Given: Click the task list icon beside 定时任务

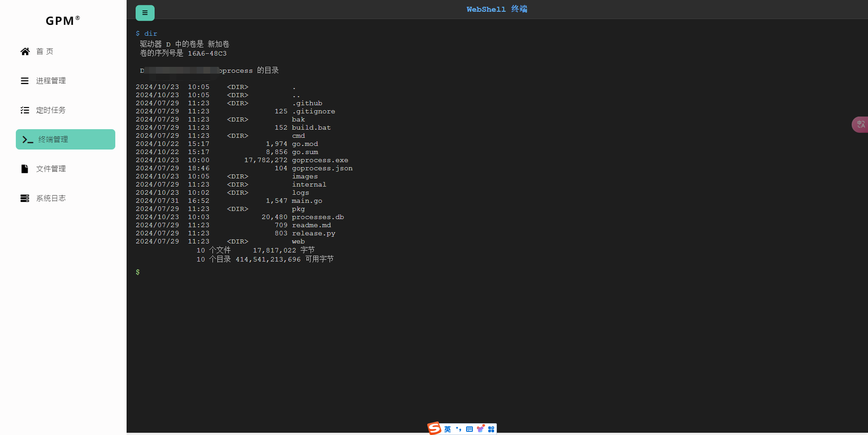Looking at the screenshot, I should click(x=25, y=110).
